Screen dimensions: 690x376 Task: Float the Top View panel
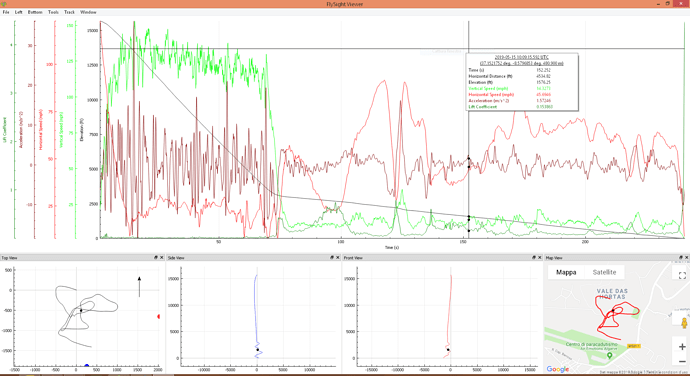click(x=156, y=258)
